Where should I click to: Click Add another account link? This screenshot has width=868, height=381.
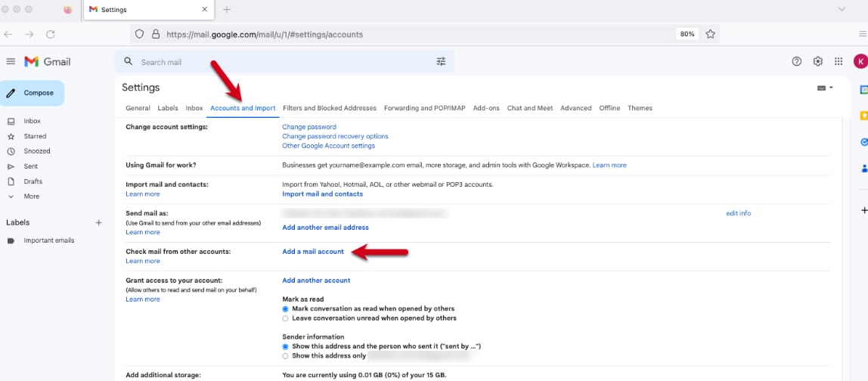pos(316,280)
